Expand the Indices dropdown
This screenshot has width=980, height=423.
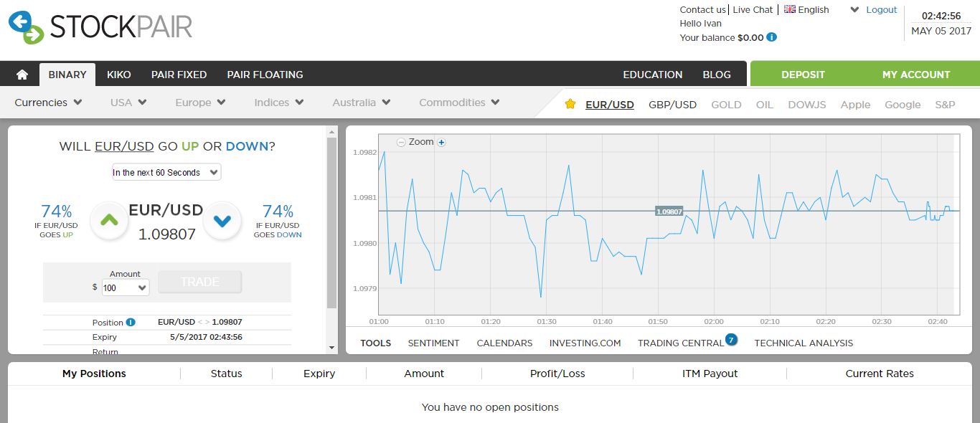coord(278,103)
